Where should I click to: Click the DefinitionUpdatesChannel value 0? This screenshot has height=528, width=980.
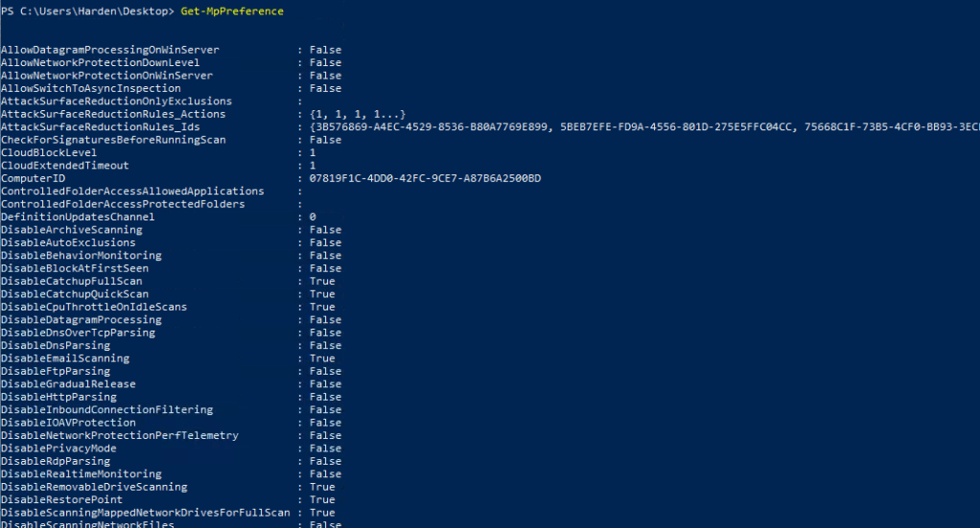point(313,218)
